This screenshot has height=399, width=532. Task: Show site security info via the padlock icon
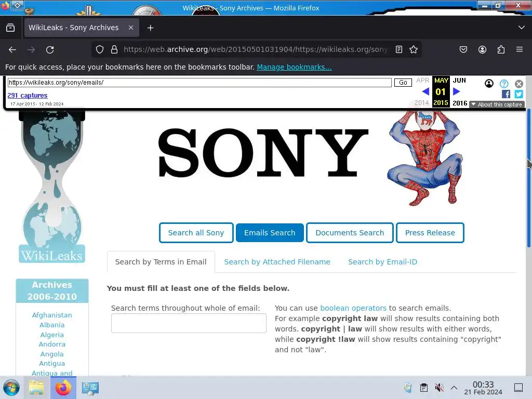point(114,49)
